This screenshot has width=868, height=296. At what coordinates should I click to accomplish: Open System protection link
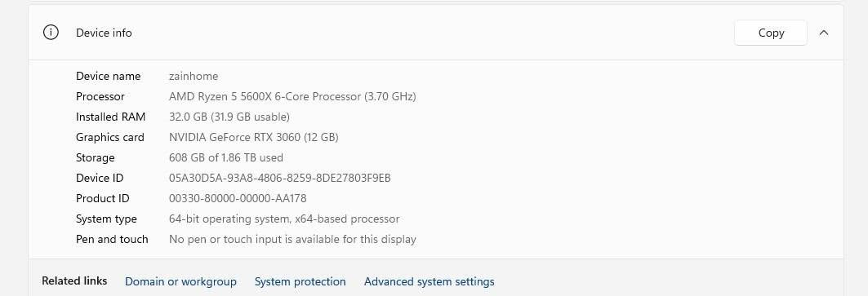pos(300,281)
